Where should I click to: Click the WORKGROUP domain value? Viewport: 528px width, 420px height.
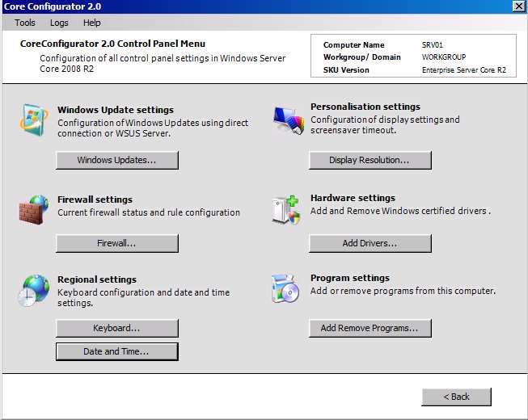point(444,57)
